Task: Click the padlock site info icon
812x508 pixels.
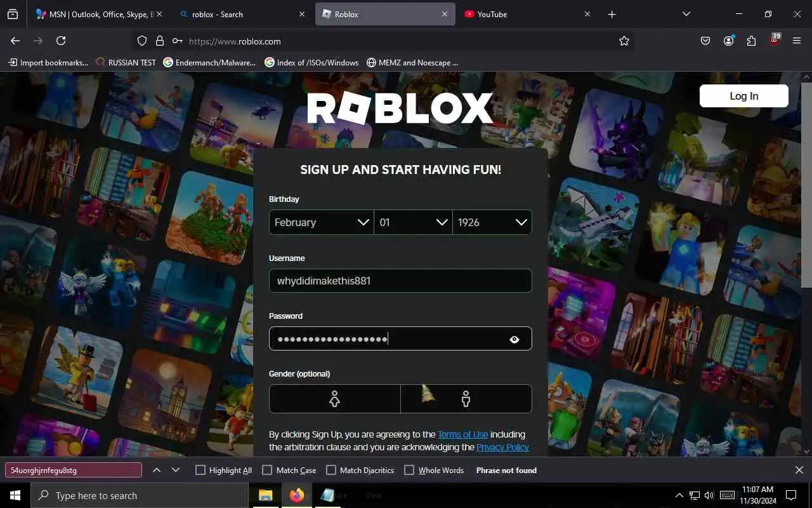Action: [x=160, y=41]
